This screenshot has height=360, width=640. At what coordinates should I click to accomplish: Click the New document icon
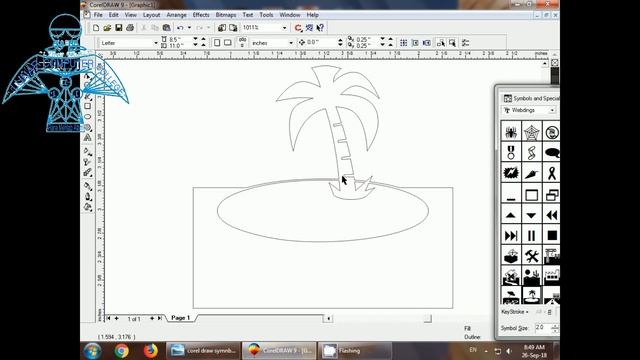pos(96,28)
